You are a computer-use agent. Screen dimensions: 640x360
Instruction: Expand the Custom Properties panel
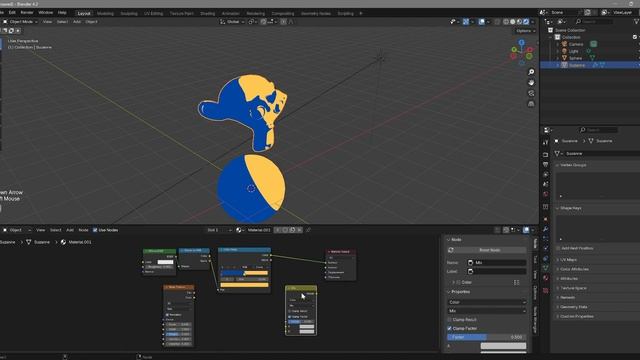pos(576,316)
